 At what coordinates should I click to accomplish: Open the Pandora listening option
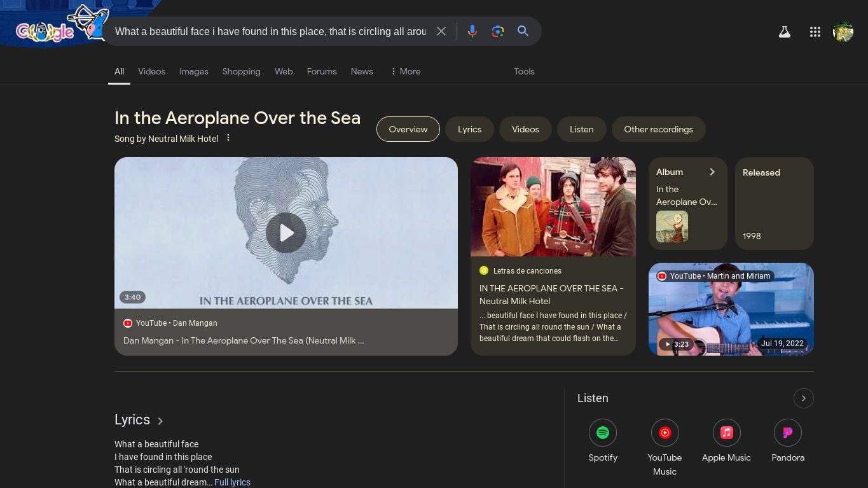point(787,433)
